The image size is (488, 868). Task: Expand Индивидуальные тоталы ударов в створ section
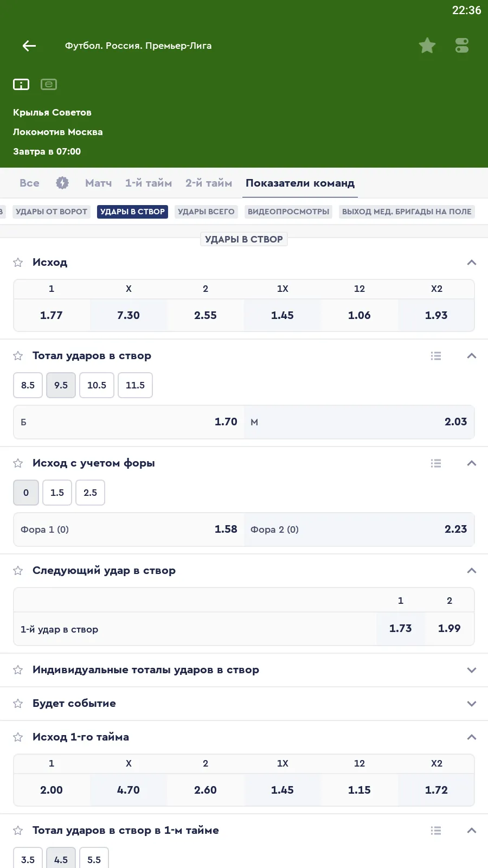tap(471, 670)
